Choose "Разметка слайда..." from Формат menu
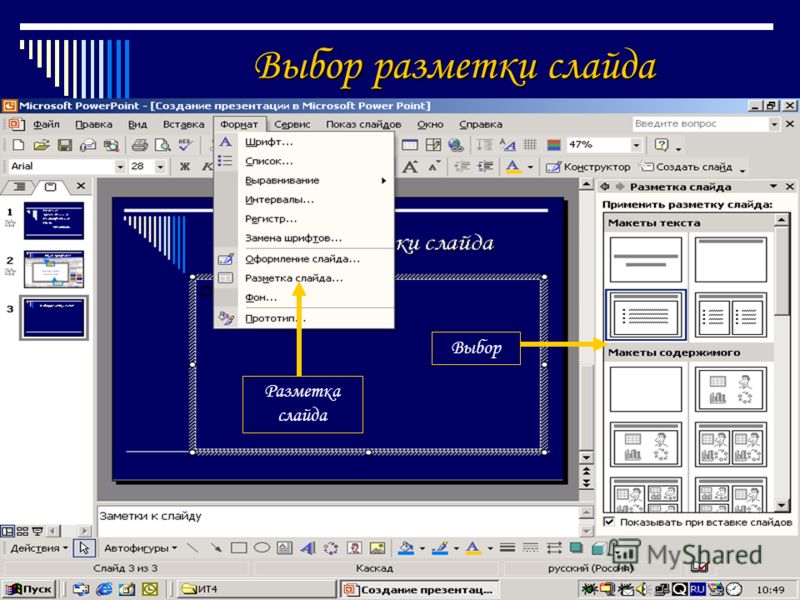Viewport: 800px width, 600px height. [304, 279]
